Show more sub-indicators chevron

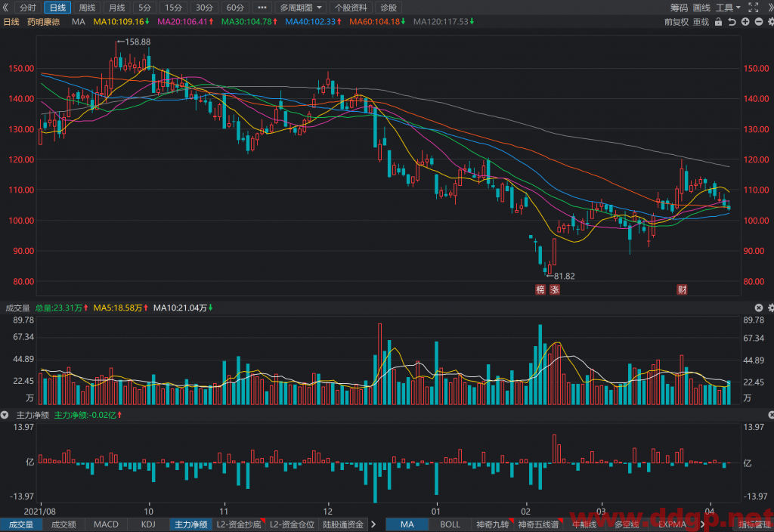(373, 524)
